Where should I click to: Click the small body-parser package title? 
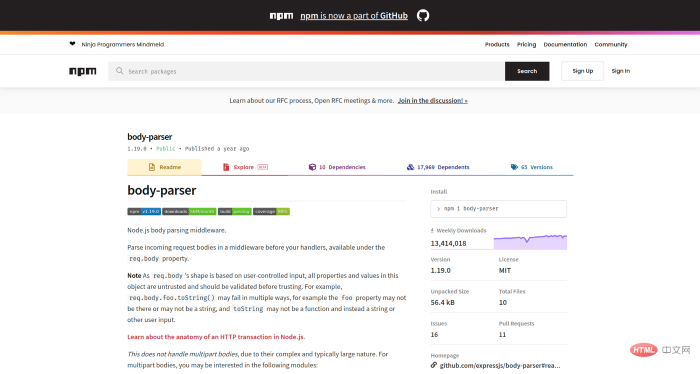[150, 137]
